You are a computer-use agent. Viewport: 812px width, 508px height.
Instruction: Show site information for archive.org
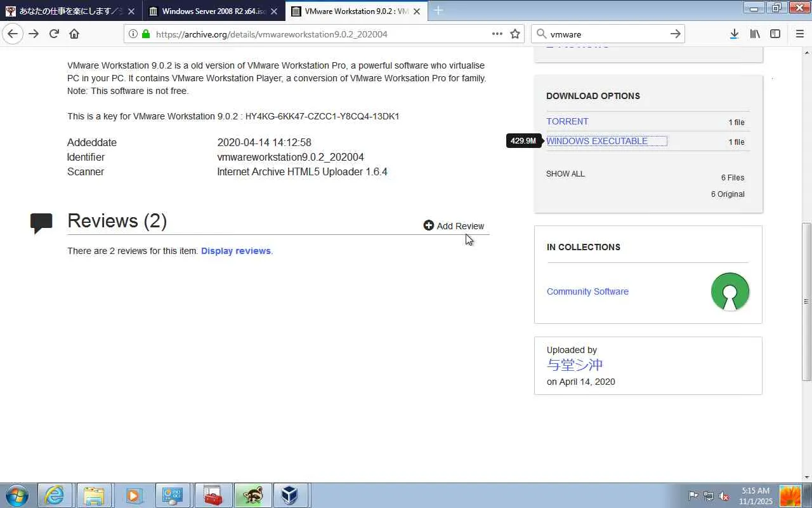coord(133,34)
